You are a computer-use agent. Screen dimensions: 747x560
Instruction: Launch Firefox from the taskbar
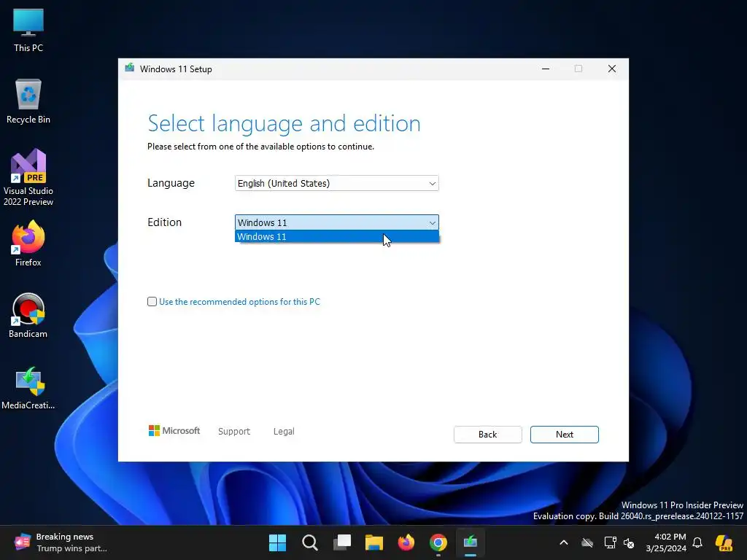[x=406, y=542]
